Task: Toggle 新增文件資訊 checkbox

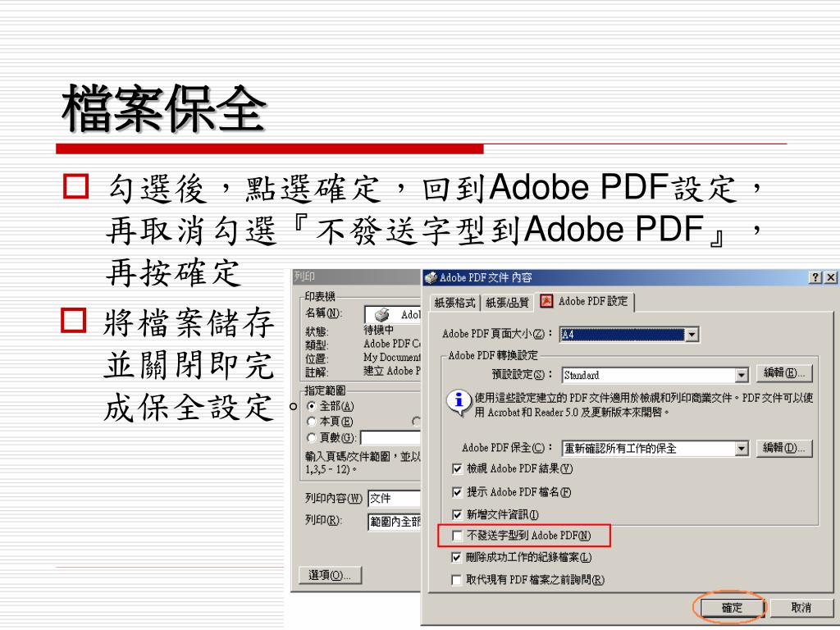Action: click(x=457, y=515)
